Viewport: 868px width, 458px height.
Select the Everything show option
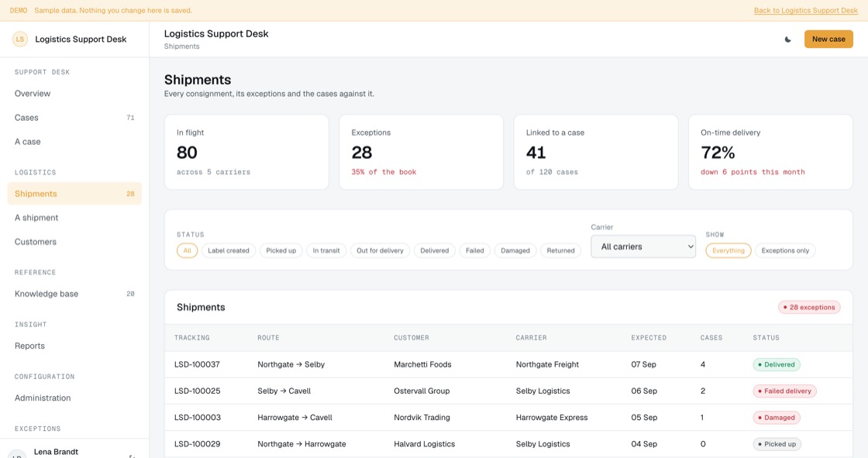pyautogui.click(x=728, y=251)
